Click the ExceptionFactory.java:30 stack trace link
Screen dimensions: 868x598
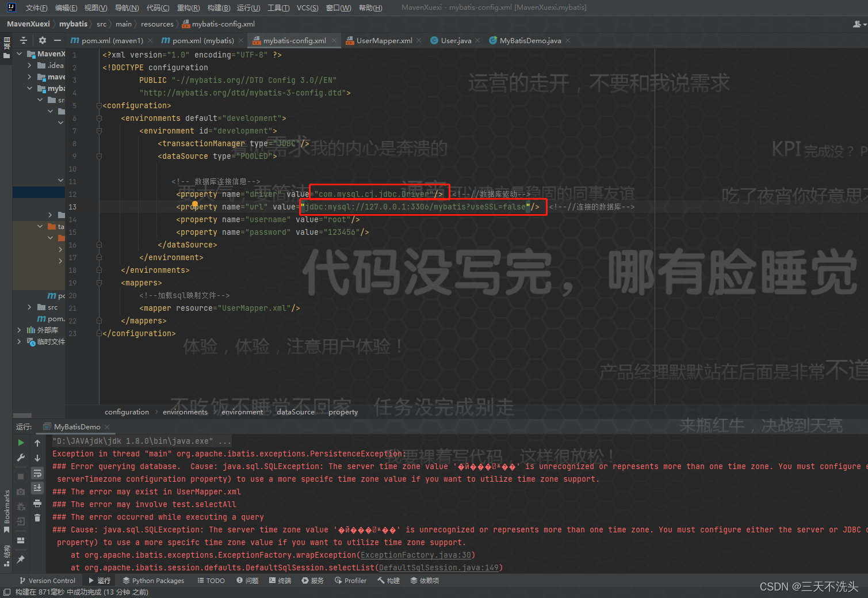416,555
